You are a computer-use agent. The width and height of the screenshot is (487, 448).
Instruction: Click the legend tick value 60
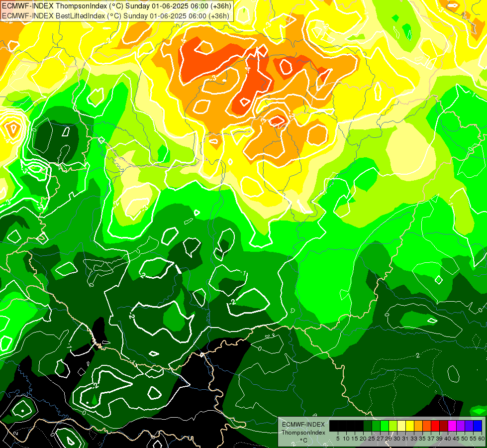[482, 439]
